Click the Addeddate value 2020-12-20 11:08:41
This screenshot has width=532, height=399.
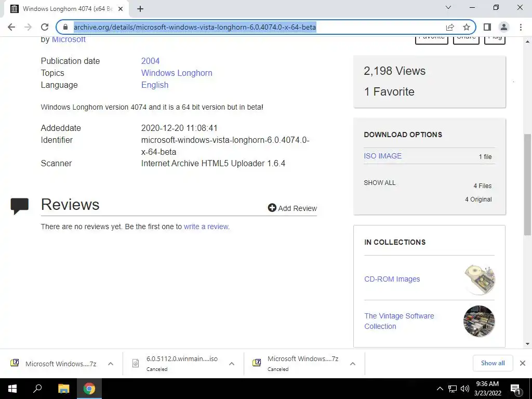pyautogui.click(x=179, y=128)
